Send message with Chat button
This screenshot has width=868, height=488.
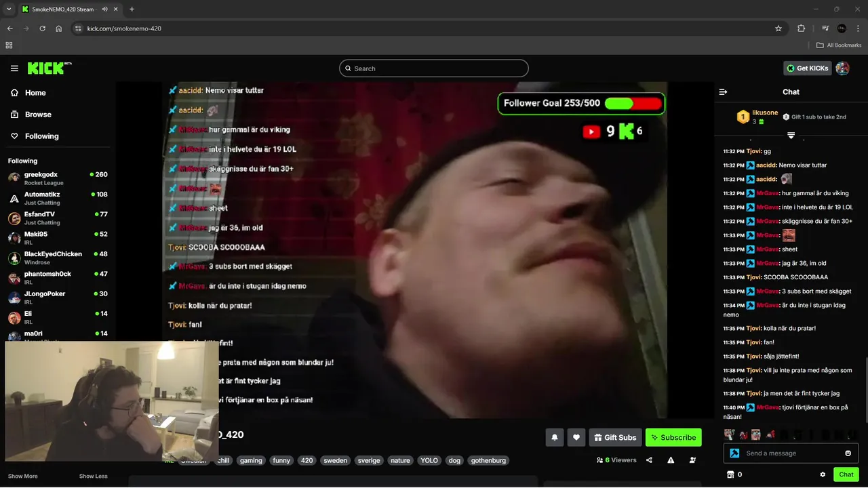coord(846,474)
